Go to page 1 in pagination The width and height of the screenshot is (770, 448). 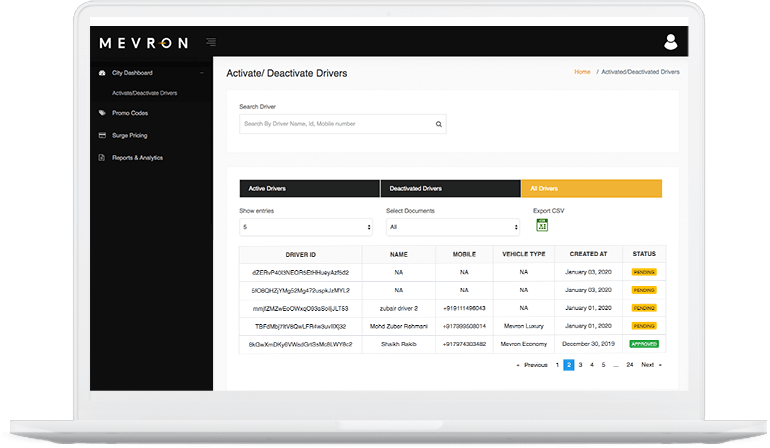[557, 365]
